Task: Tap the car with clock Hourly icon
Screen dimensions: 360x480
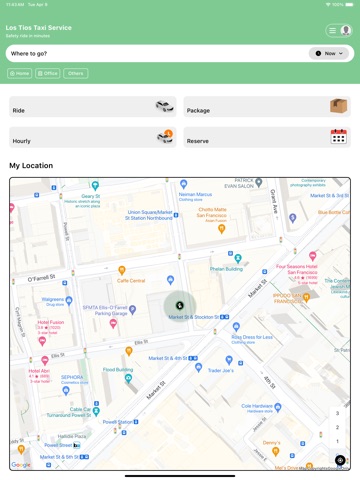Action: [165, 136]
